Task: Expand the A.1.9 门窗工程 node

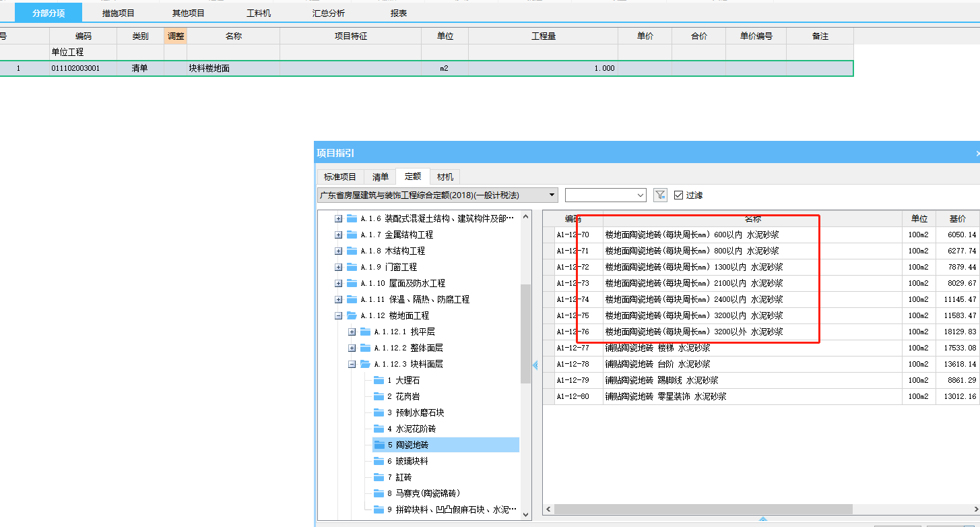Action: pyautogui.click(x=339, y=267)
